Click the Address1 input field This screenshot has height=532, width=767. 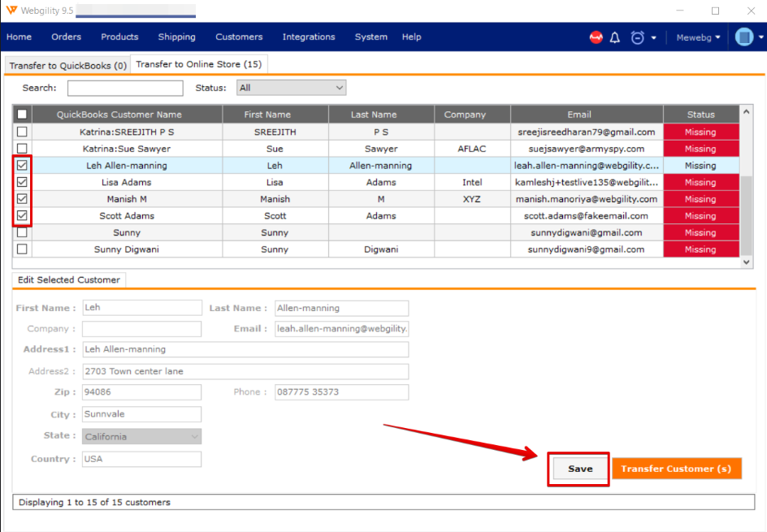point(245,349)
